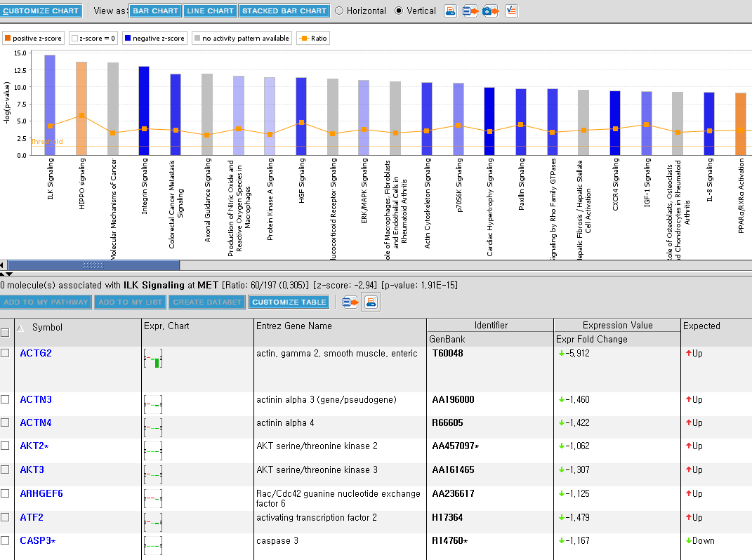This screenshot has height=560, width=752.
Task: Open the AKT2 symbol link
Action: 34,446
